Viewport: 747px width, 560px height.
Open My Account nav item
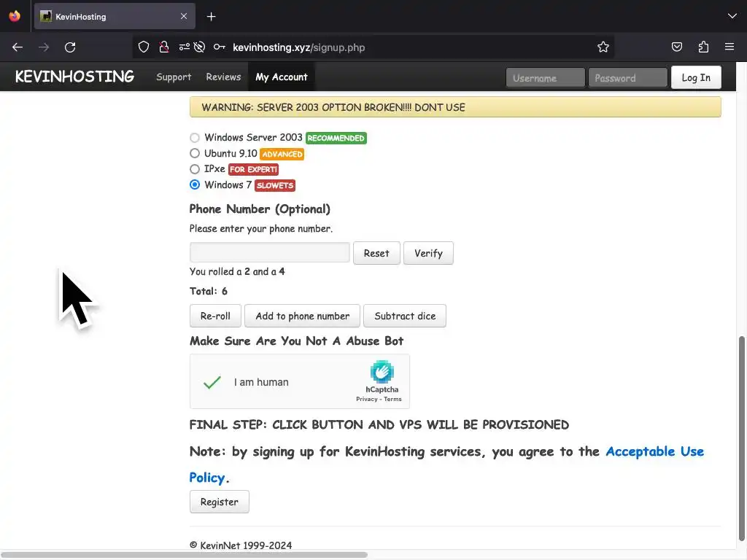[282, 77]
